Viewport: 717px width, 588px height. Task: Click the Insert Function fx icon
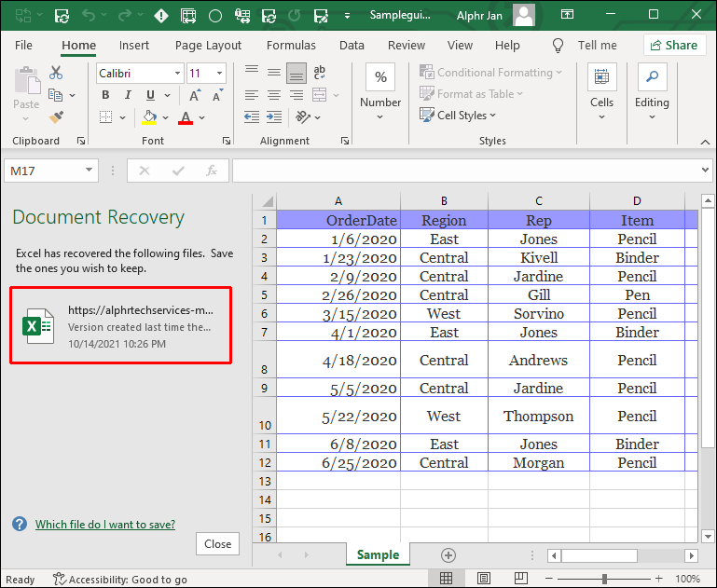point(212,171)
